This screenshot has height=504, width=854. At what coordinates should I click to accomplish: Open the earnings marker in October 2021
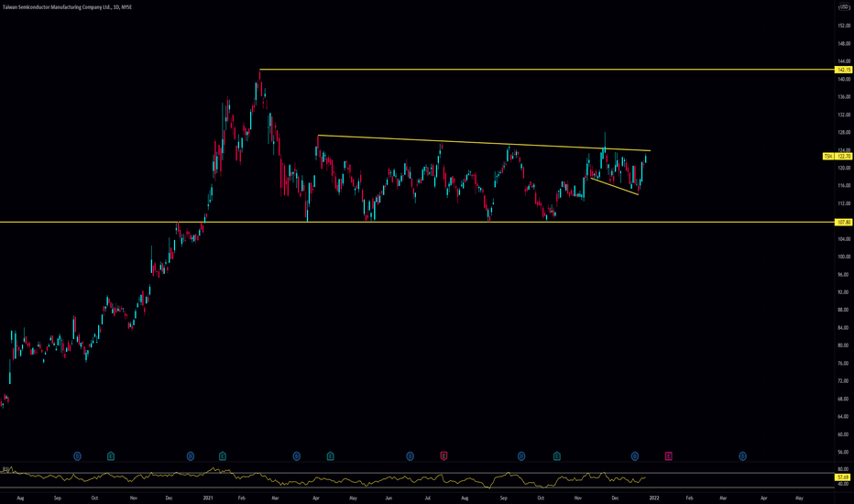(x=556, y=456)
